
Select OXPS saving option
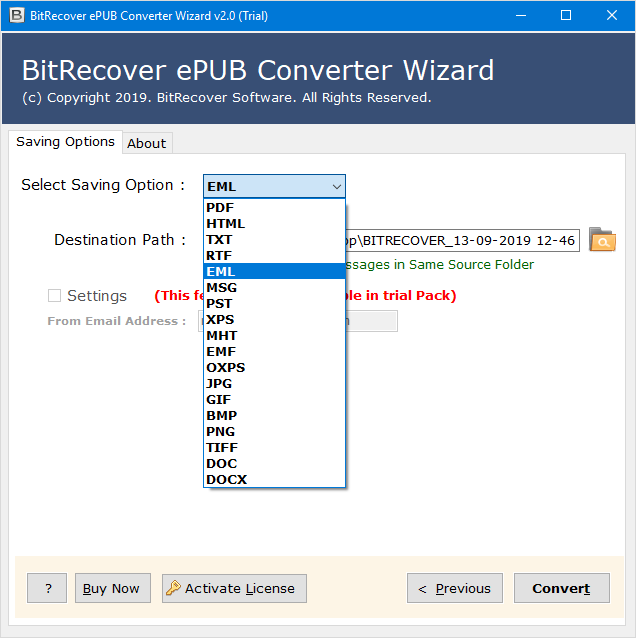274,367
